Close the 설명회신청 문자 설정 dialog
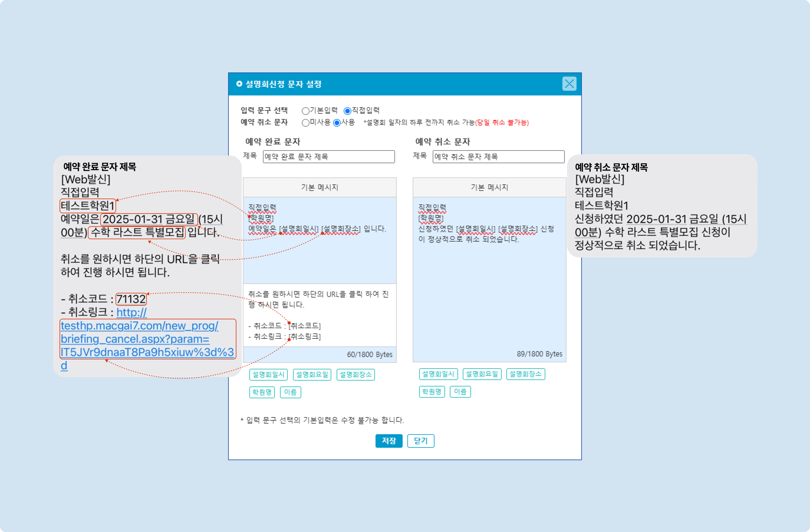The image size is (810, 532). pyautogui.click(x=569, y=84)
